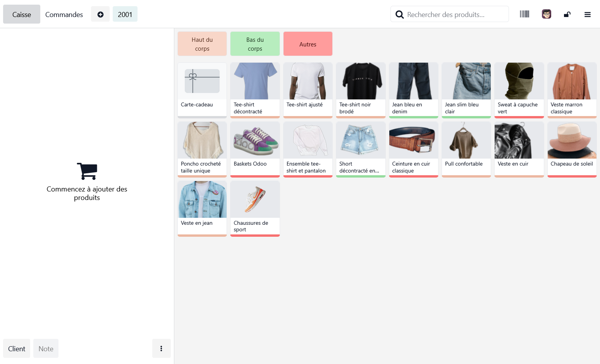The width and height of the screenshot is (600, 364).
Task: Add Veste en jean to the order
Action: pos(202,208)
